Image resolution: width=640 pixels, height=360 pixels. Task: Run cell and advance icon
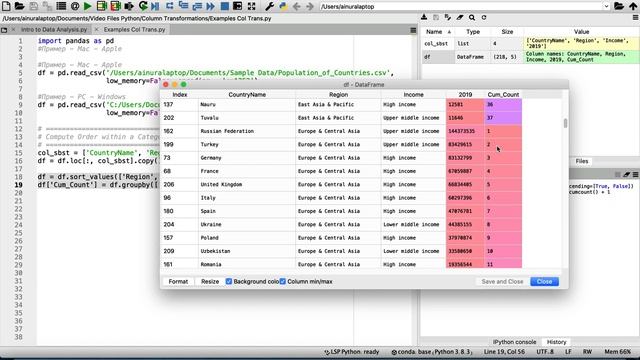[115, 6]
